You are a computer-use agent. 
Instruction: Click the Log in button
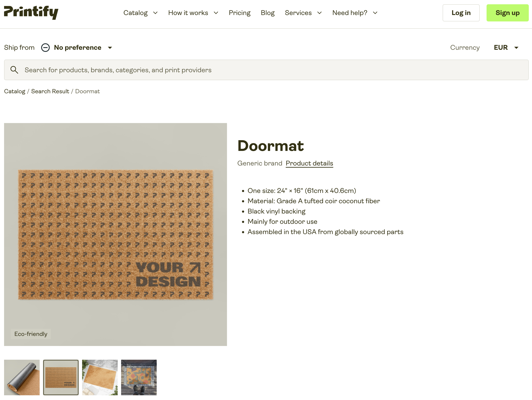tap(461, 13)
